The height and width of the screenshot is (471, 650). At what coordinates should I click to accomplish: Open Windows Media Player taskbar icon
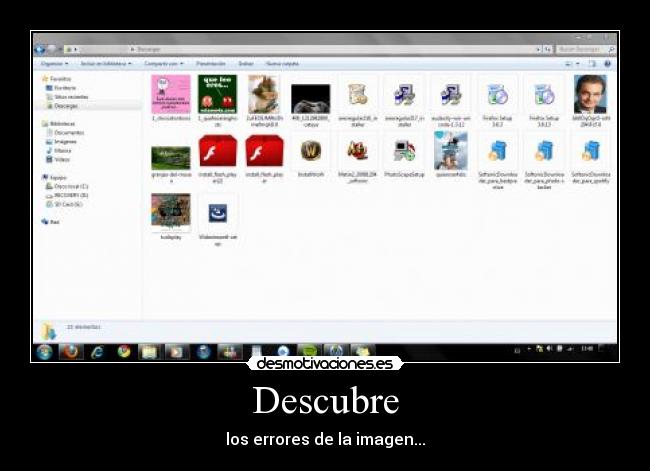tap(177, 352)
